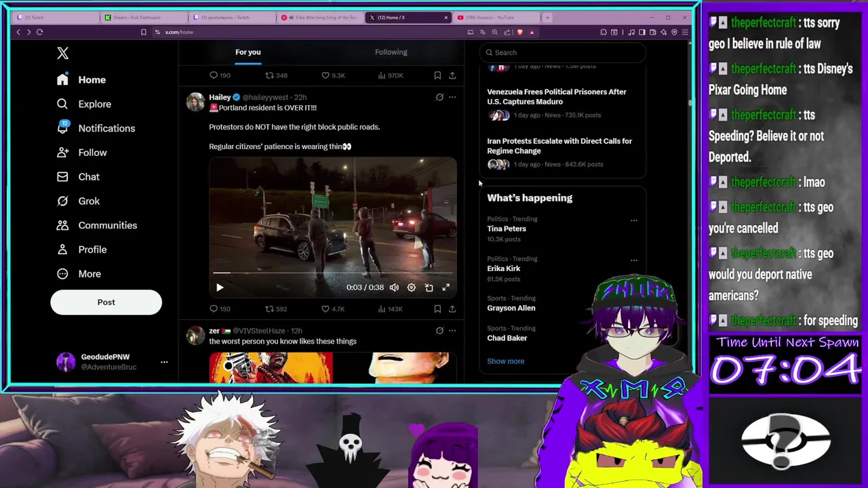Image resolution: width=868 pixels, height=488 pixels.
Task: Switch to the Erika Marching Song browser tab
Action: tap(319, 18)
